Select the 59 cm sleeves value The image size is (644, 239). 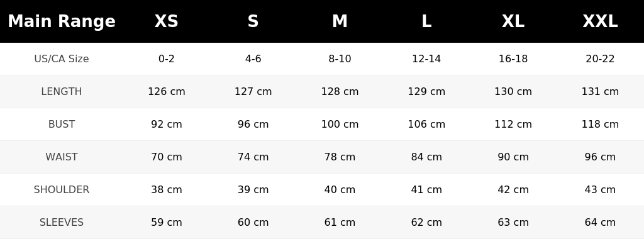pyautogui.click(x=166, y=222)
